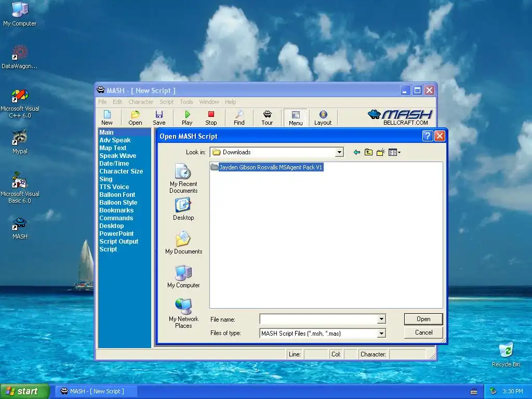Click Microsoft Visual Basic 6.0 desktop icon
This screenshot has width=532, height=399.
(x=20, y=188)
